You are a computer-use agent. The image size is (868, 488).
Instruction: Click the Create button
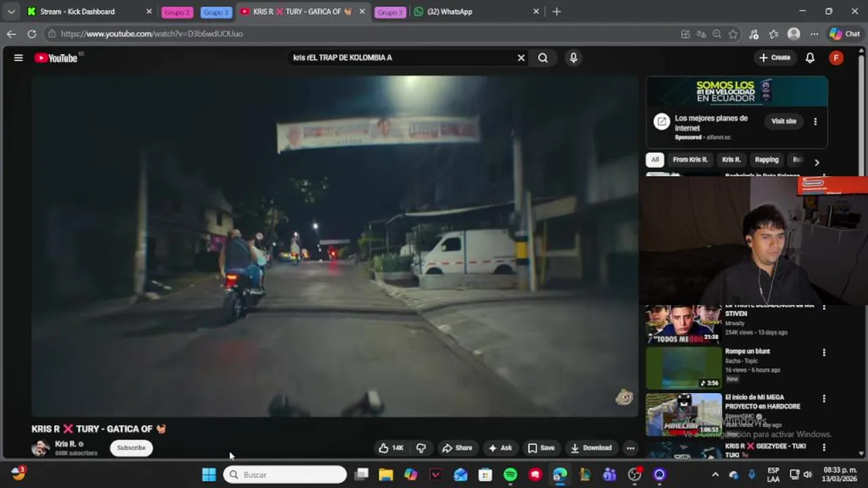[774, 58]
